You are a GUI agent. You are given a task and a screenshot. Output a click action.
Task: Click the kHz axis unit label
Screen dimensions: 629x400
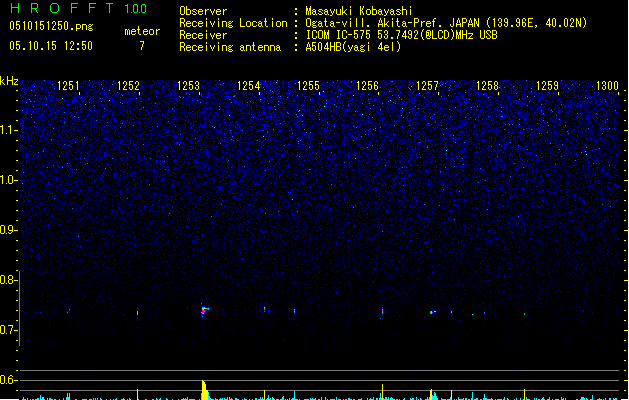click(x=9, y=81)
